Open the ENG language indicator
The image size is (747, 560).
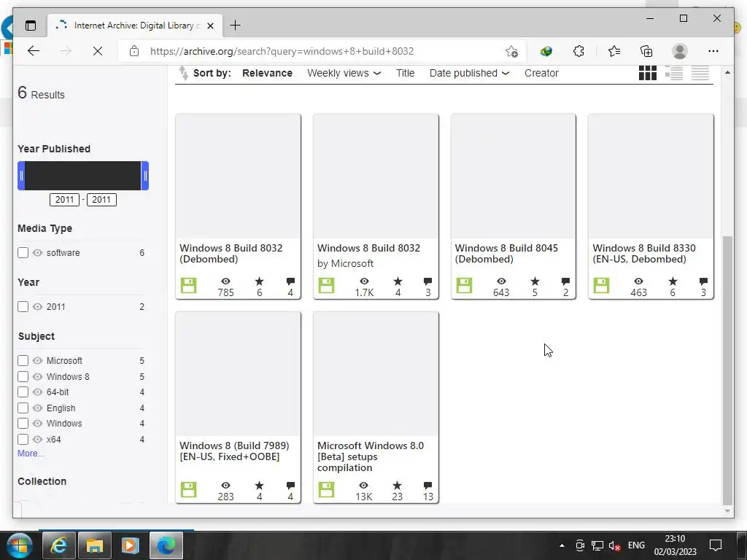tap(636, 545)
